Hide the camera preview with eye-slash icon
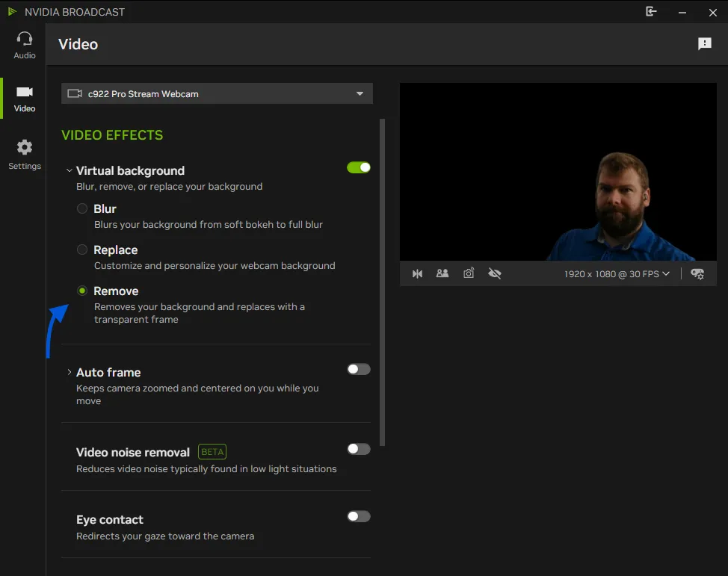The image size is (728, 576). (494, 273)
